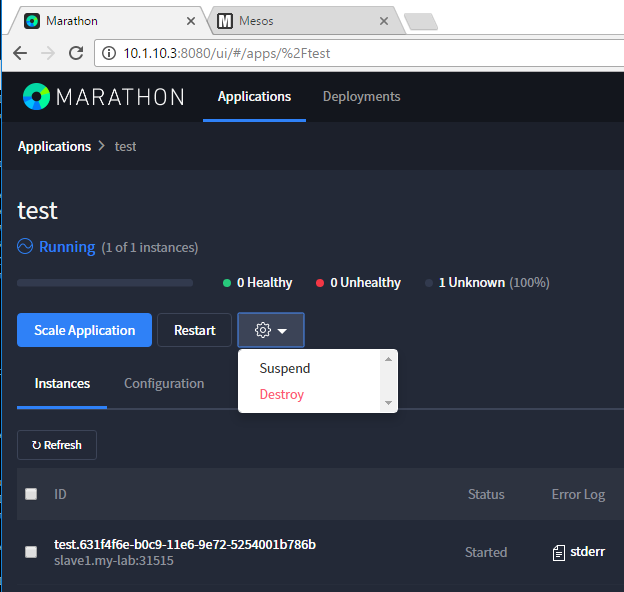Click the dropdown scrollbar down arrow

point(388,403)
